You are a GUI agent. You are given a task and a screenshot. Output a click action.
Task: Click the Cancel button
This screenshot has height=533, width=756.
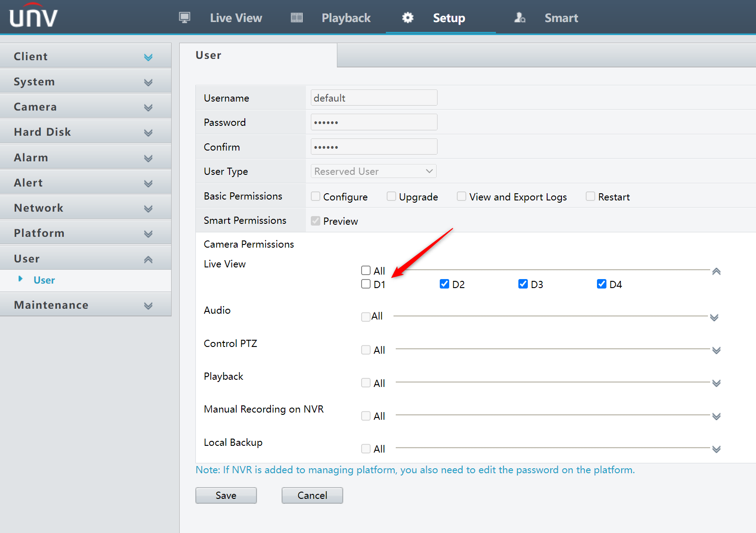coord(312,495)
